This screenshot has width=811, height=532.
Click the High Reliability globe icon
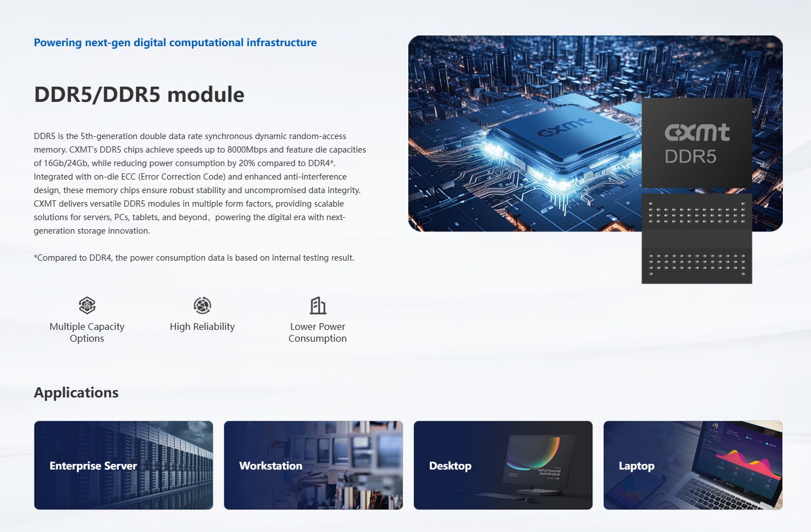click(x=202, y=306)
